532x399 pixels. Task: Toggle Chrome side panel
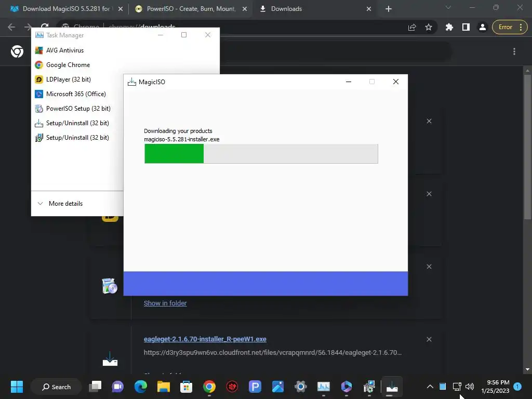[x=466, y=27]
